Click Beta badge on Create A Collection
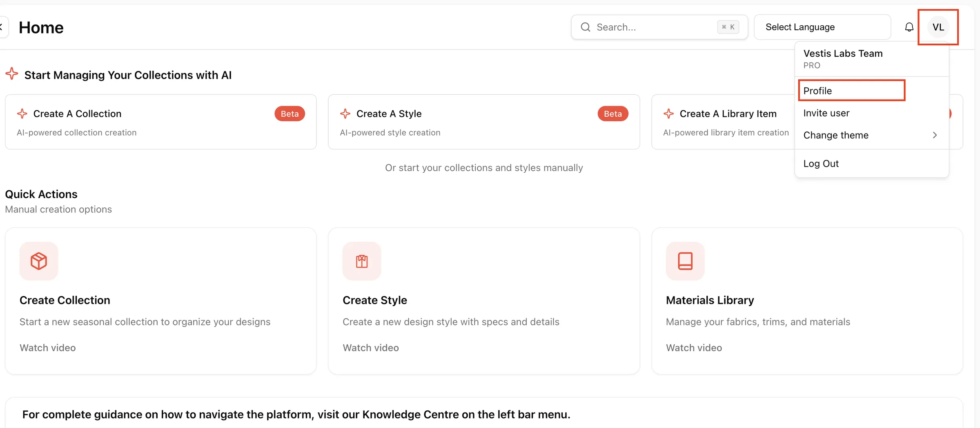This screenshot has width=980, height=428. [x=290, y=114]
